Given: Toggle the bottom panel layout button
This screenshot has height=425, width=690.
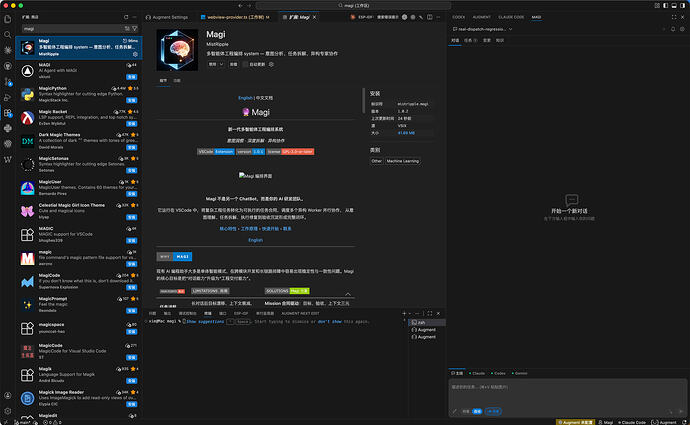Looking at the screenshot, I should point(674,6).
